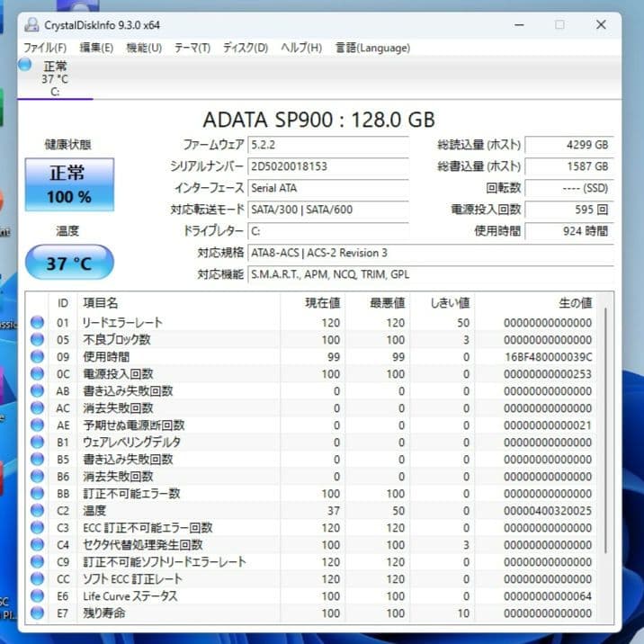
Task: Click the status orb for 訂正不可能エラー数 row
Action: 38,493
